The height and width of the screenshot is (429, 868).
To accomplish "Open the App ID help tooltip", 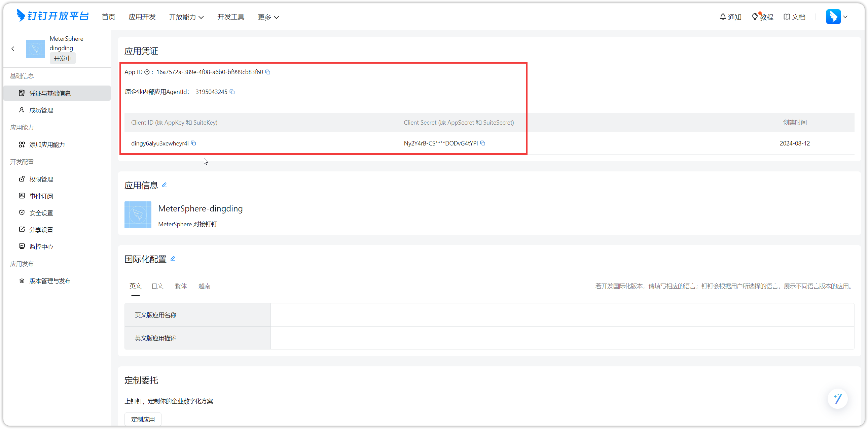I will [147, 72].
